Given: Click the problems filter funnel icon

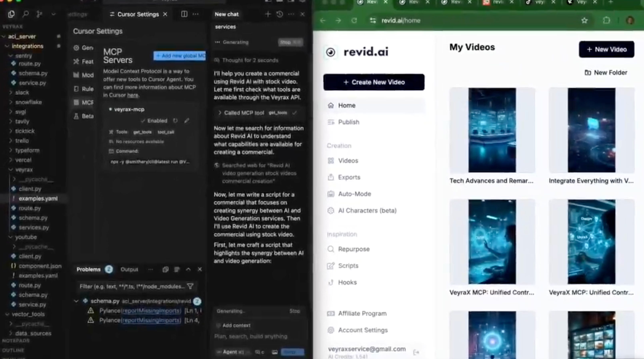Looking at the screenshot, I should tap(190, 286).
